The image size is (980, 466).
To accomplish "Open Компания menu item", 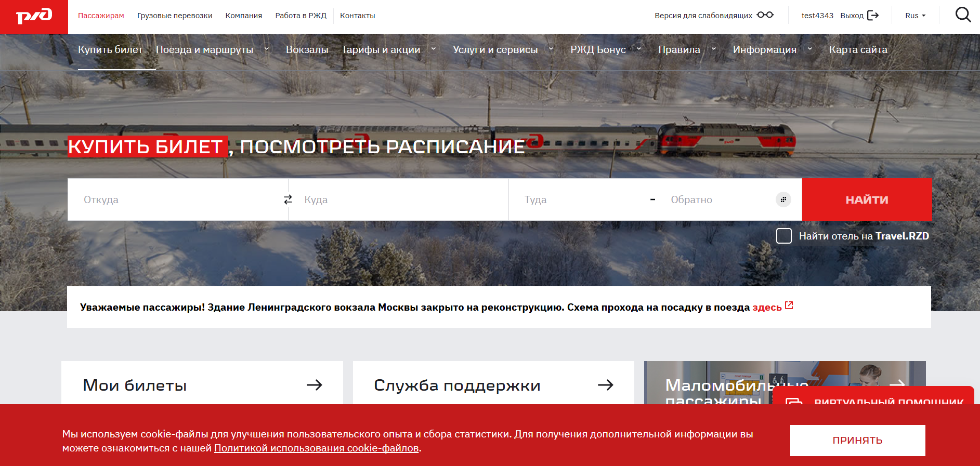I will point(244,16).
